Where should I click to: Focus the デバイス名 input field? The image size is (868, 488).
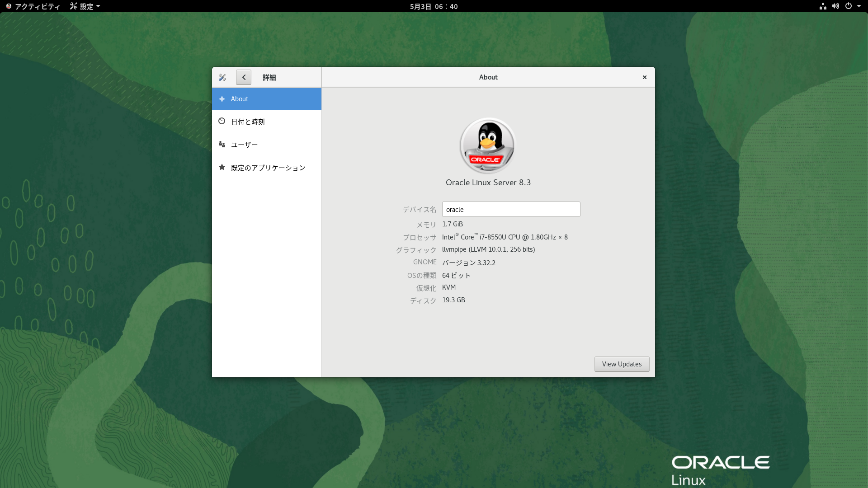click(511, 209)
